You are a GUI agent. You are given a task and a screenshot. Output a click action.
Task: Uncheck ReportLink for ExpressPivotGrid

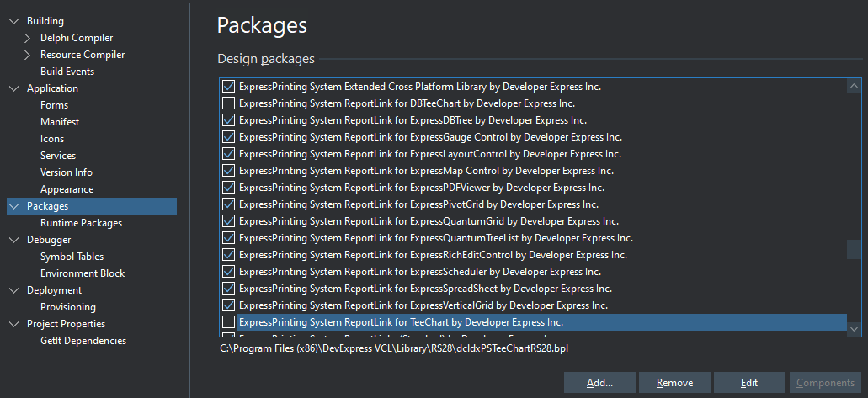[228, 204]
